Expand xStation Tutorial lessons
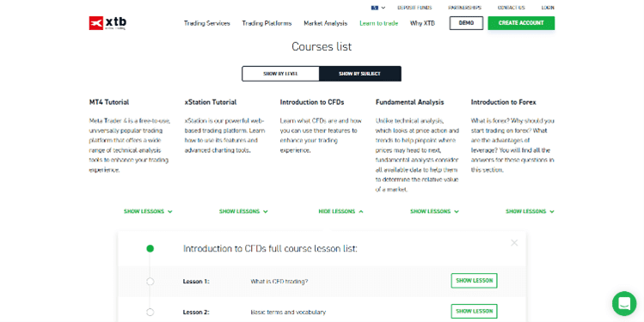The height and width of the screenshot is (322, 644). [243, 211]
